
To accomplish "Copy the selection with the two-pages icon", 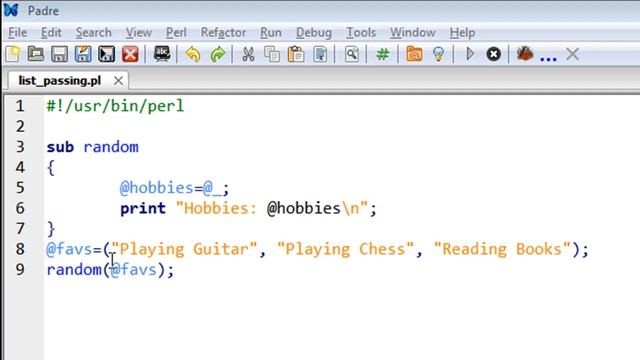I will (x=272, y=54).
